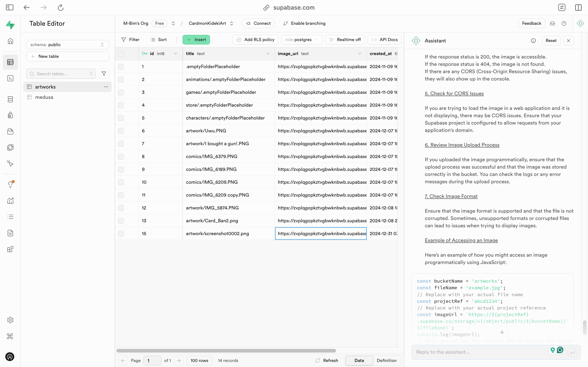The width and height of the screenshot is (588, 367).
Task: Click Add RLS policy button
Action: tap(255, 39)
